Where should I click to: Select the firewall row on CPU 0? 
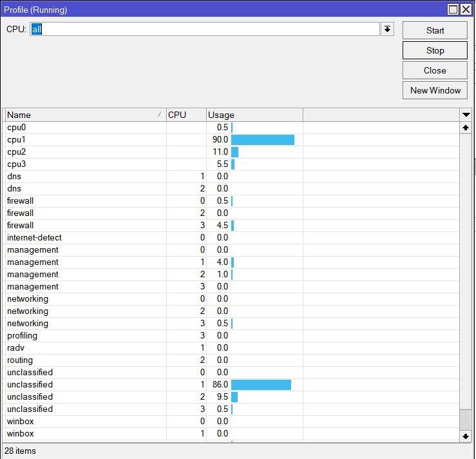pyautogui.click(x=233, y=201)
